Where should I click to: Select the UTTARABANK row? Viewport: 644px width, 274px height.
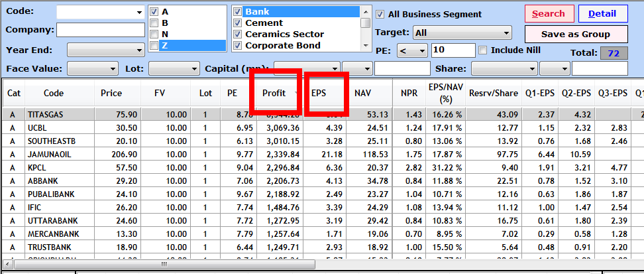[322, 220]
